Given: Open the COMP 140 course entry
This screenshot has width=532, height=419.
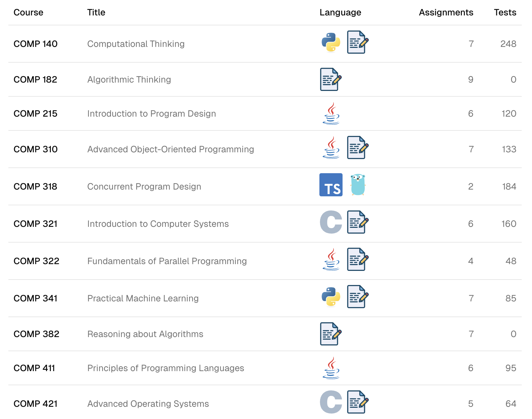Looking at the screenshot, I should (x=35, y=44).
